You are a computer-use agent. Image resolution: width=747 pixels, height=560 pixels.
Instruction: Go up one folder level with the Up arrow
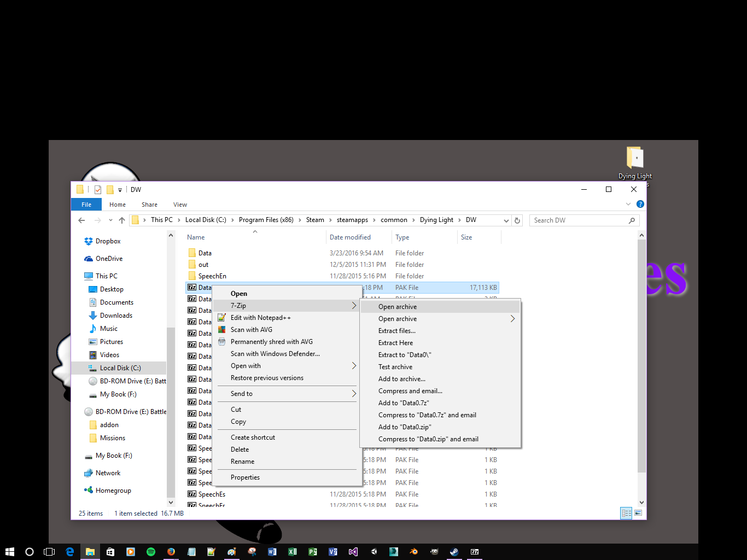121,220
